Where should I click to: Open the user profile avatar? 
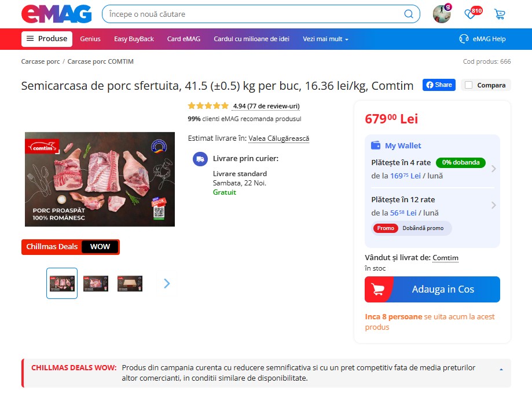click(442, 14)
